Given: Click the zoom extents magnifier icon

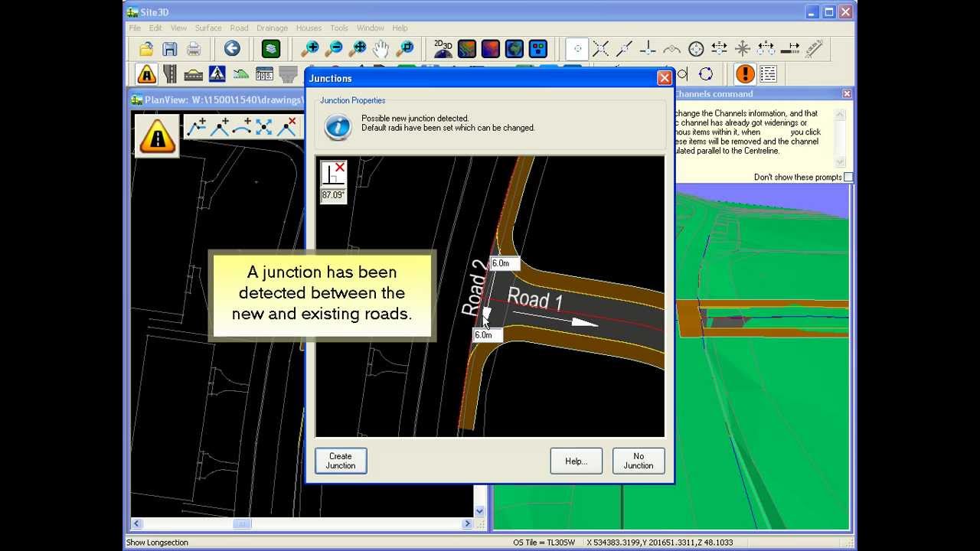Looking at the screenshot, I should 358,49.
